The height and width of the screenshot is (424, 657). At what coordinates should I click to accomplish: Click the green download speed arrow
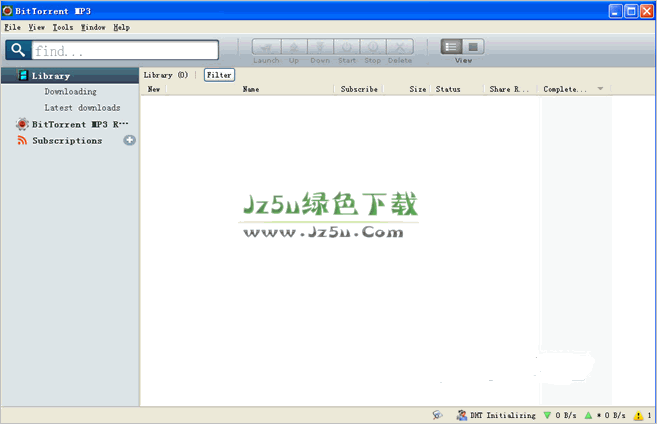click(x=547, y=415)
